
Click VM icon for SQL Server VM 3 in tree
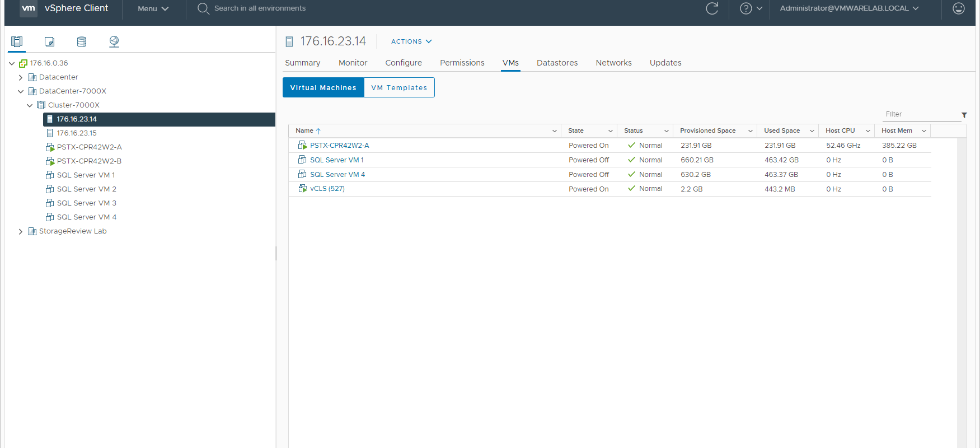[50, 203]
